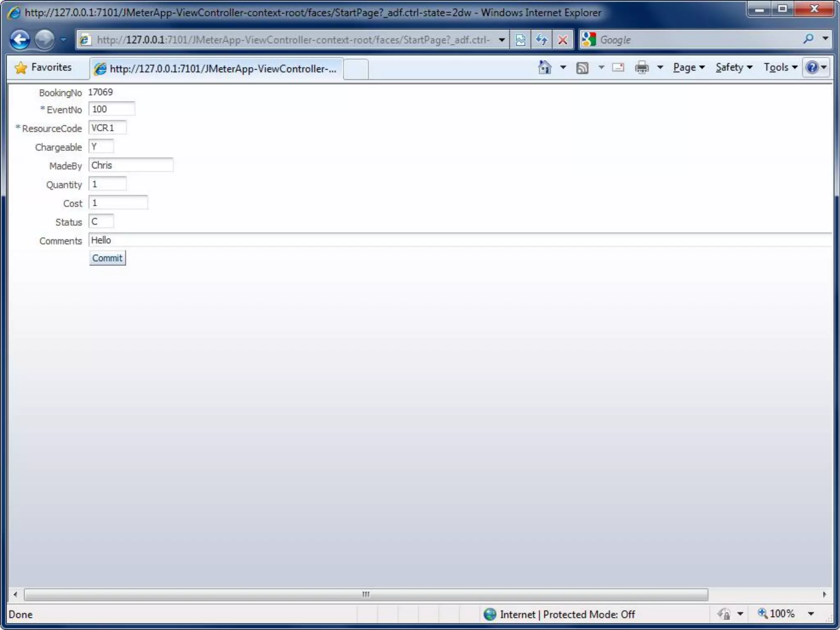Image resolution: width=840 pixels, height=630 pixels.
Task: Expand the zoom level dropdown arrow
Action: [811, 614]
